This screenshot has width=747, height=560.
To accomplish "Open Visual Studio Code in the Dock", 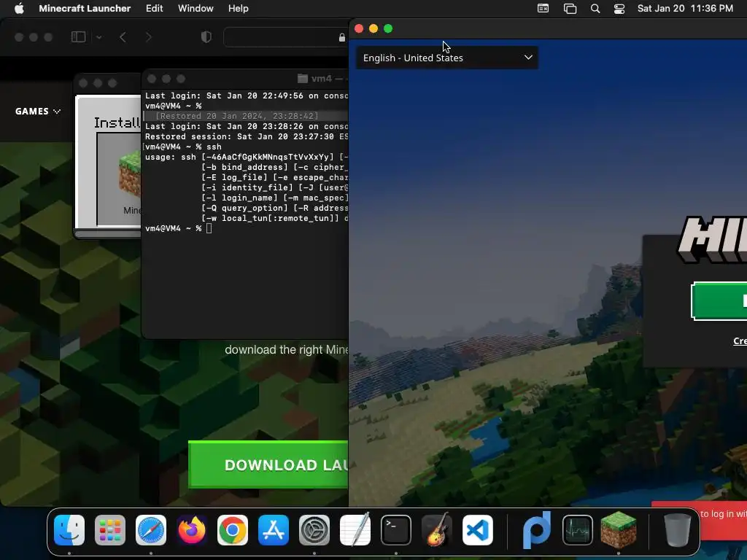I will (x=477, y=530).
